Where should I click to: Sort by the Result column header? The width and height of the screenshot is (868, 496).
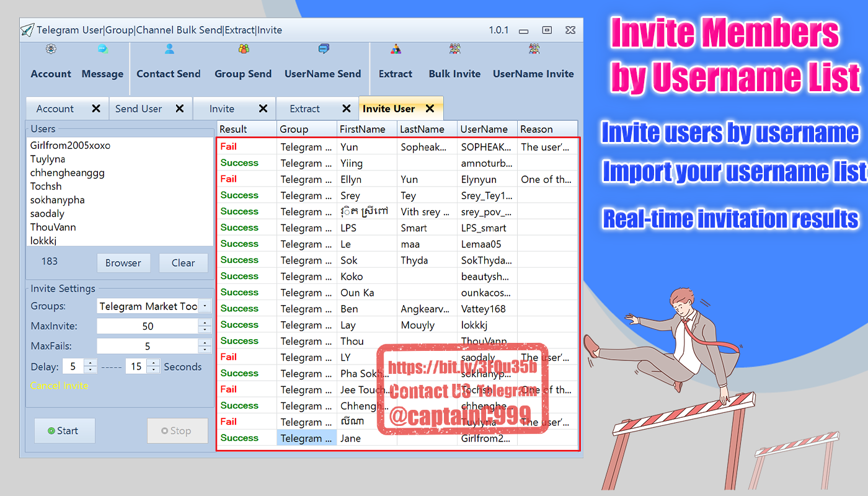234,129
